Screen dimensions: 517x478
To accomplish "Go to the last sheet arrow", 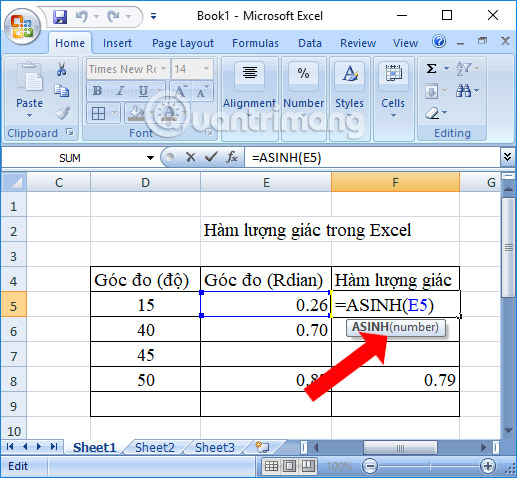I will coord(54,447).
